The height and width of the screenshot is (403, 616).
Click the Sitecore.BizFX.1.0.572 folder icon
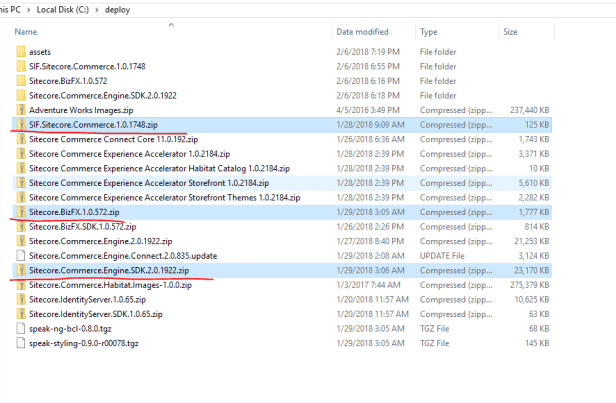(x=21, y=81)
